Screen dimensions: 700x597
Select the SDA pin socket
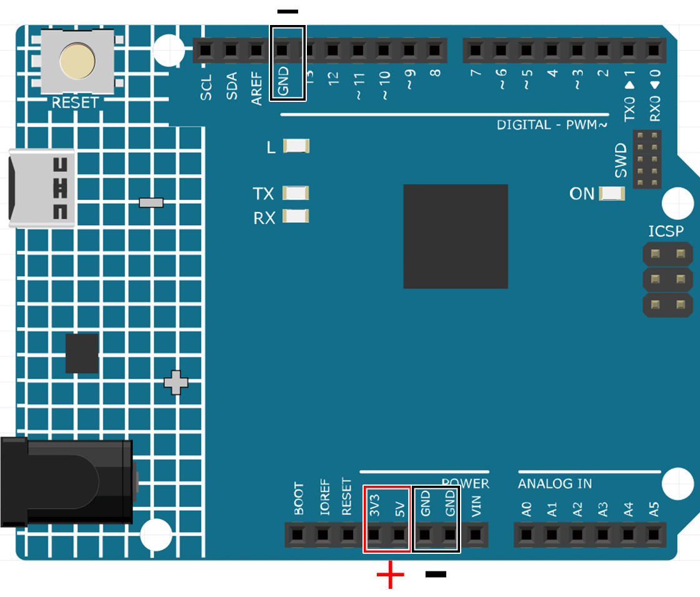231,50
